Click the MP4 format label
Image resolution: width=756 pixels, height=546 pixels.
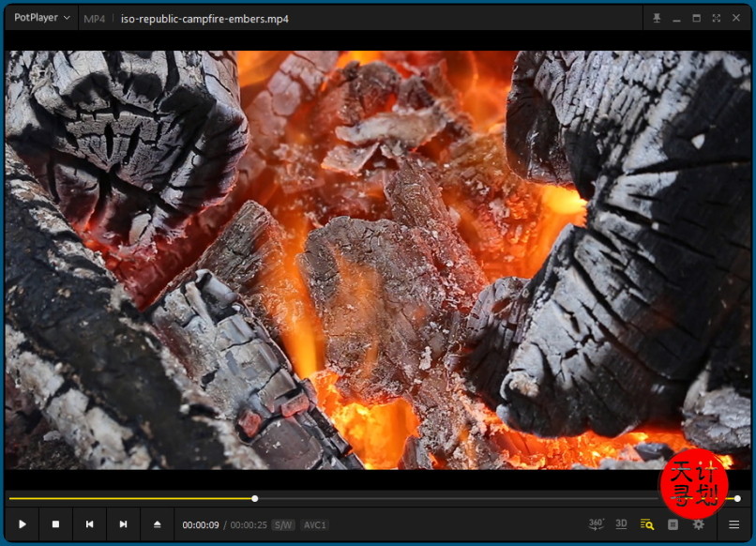point(94,19)
